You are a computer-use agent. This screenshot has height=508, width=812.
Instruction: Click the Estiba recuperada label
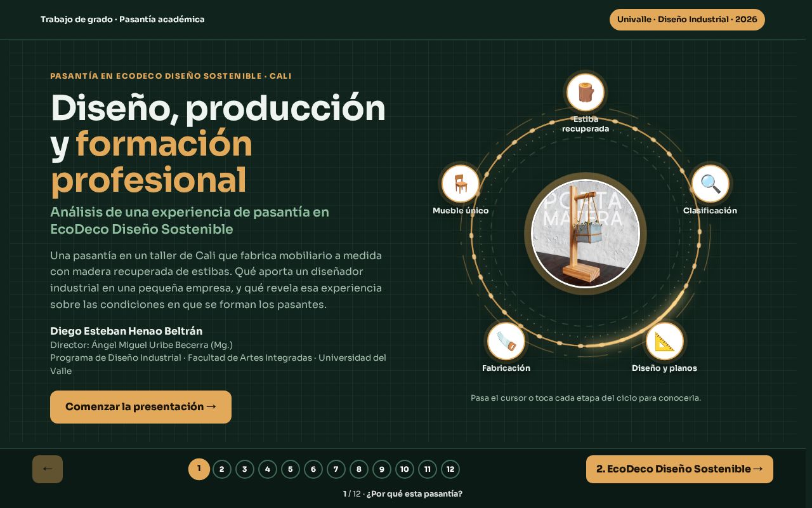[585, 124]
